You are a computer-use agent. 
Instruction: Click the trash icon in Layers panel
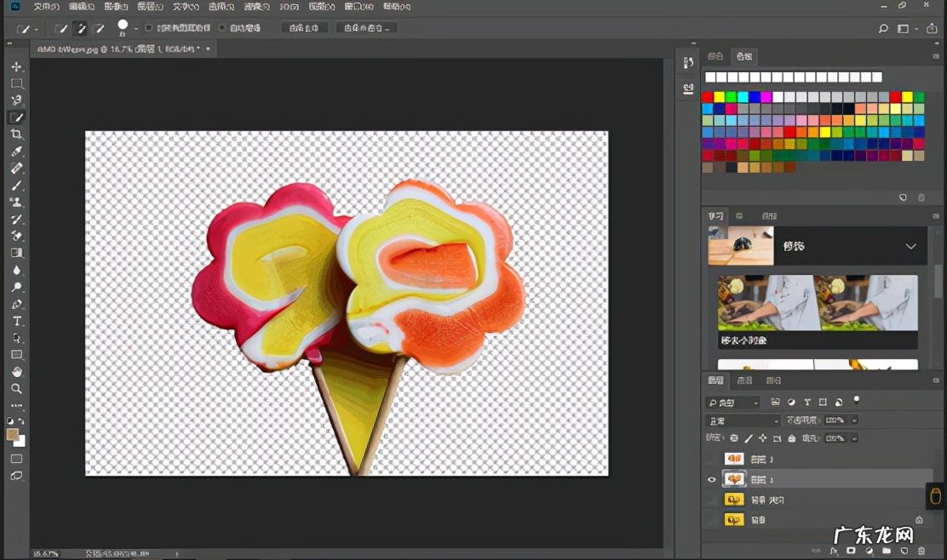tap(920, 551)
